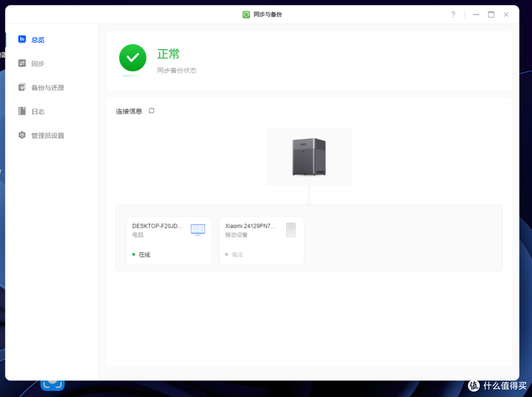
Task: Click the 总览 bar chart icon
Action: tap(22, 39)
